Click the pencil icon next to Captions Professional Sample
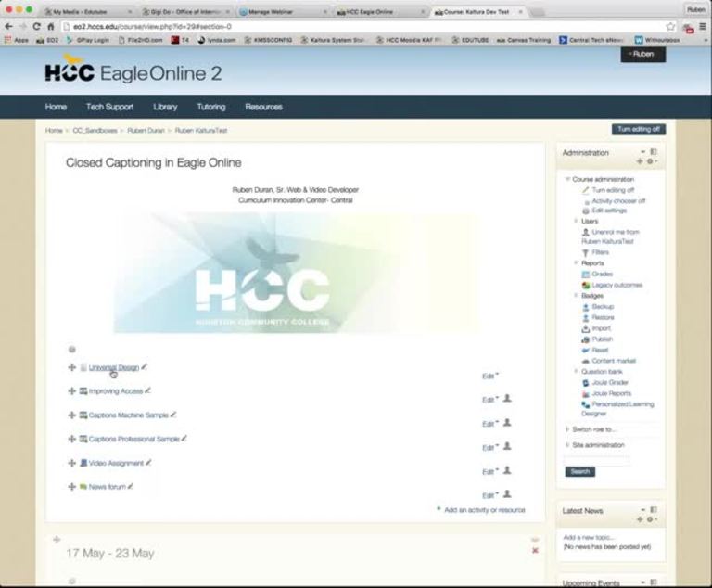 coord(184,439)
